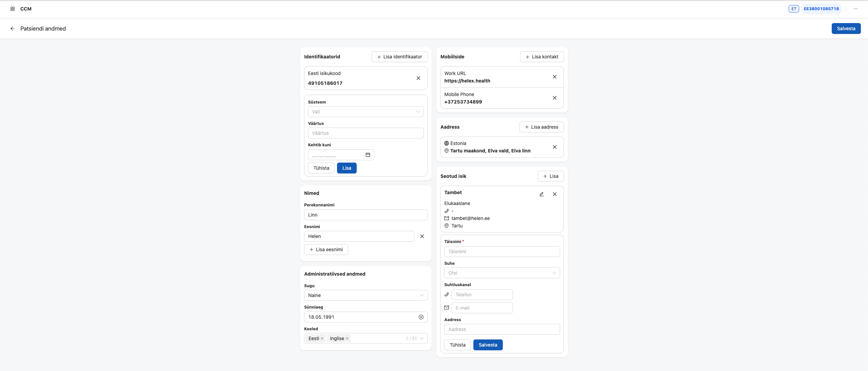Screen dimensions: 868x371
Task: Open the more options ellipsis in the top bar
Action: [x=855, y=9]
